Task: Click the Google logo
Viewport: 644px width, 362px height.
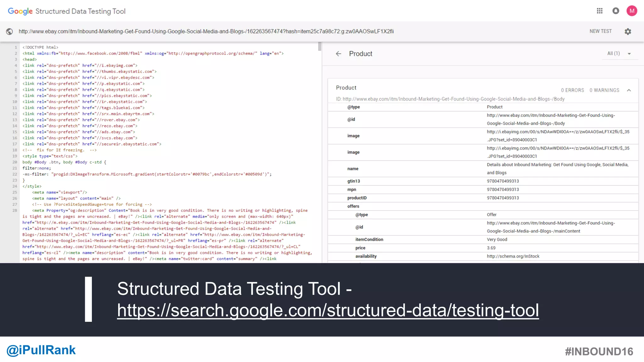Action: point(20,11)
